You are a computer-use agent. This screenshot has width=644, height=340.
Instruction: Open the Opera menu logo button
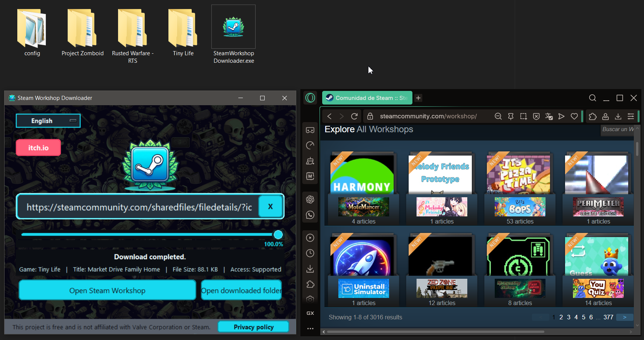[x=310, y=98]
